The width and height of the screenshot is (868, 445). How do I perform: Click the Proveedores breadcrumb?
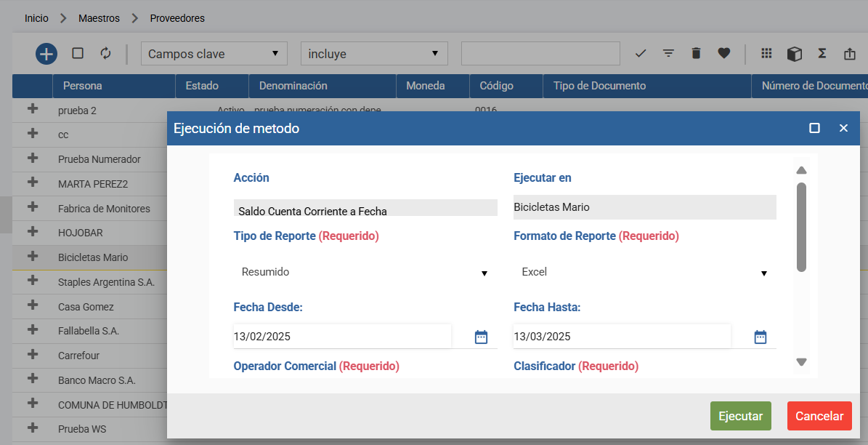[x=177, y=18]
